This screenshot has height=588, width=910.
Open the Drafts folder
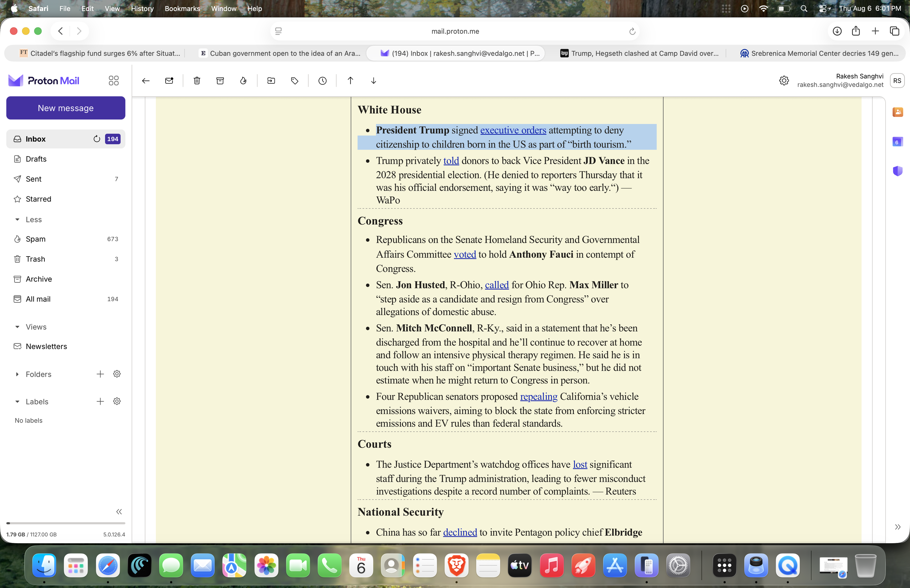[x=66, y=159]
